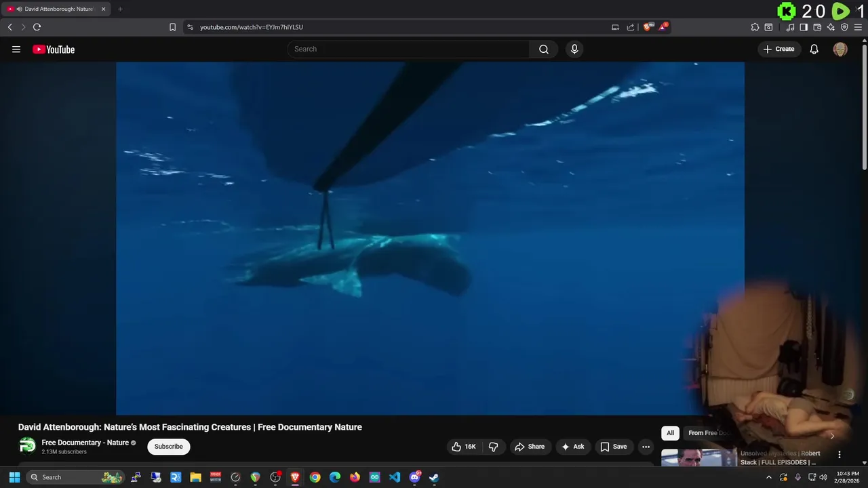Click the whale video player area
This screenshot has width=868, height=488.
tap(430, 238)
